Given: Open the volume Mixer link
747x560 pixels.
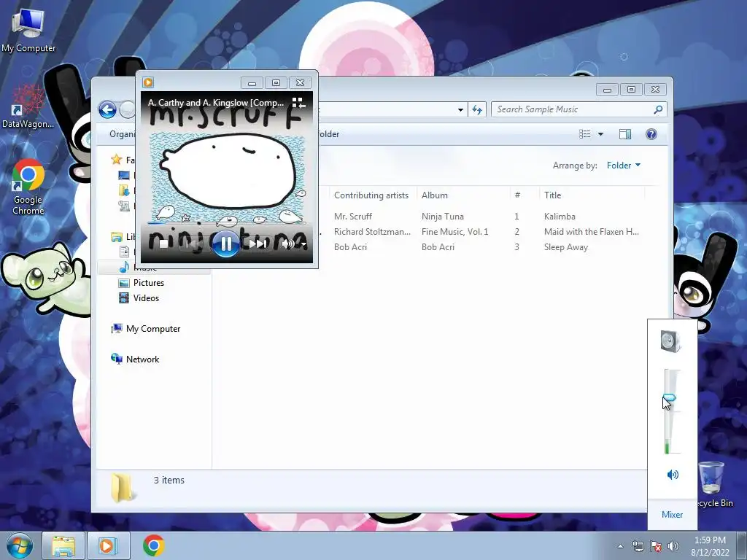Looking at the screenshot, I should pyautogui.click(x=672, y=515).
